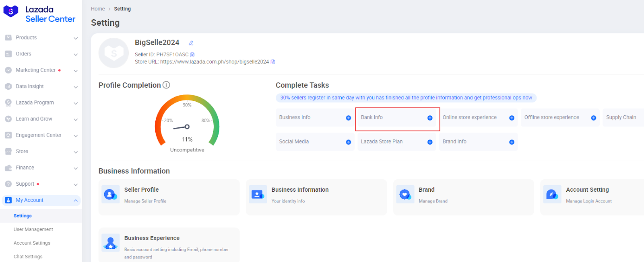Click the plus icon on Business Info task
The image size is (644, 262).
coord(349,118)
